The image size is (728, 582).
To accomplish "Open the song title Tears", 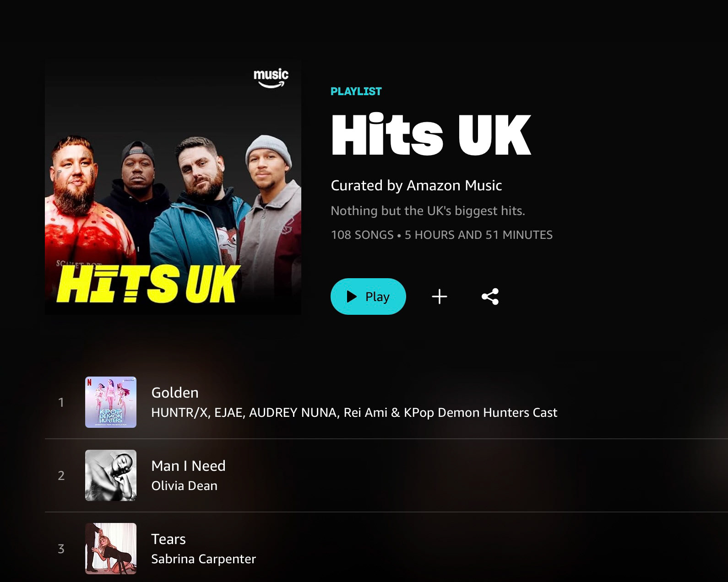I will (168, 539).
